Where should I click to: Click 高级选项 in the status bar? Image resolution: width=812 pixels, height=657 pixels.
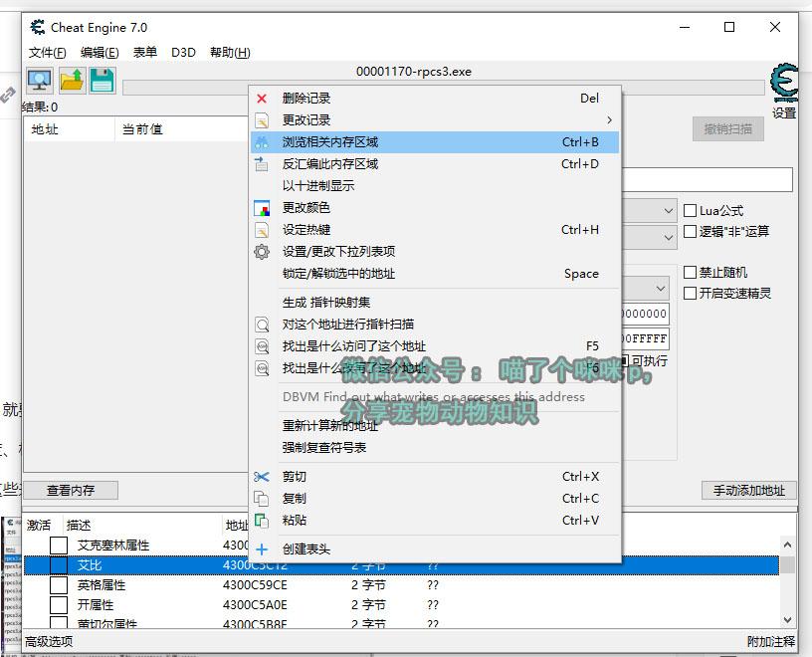(49, 642)
